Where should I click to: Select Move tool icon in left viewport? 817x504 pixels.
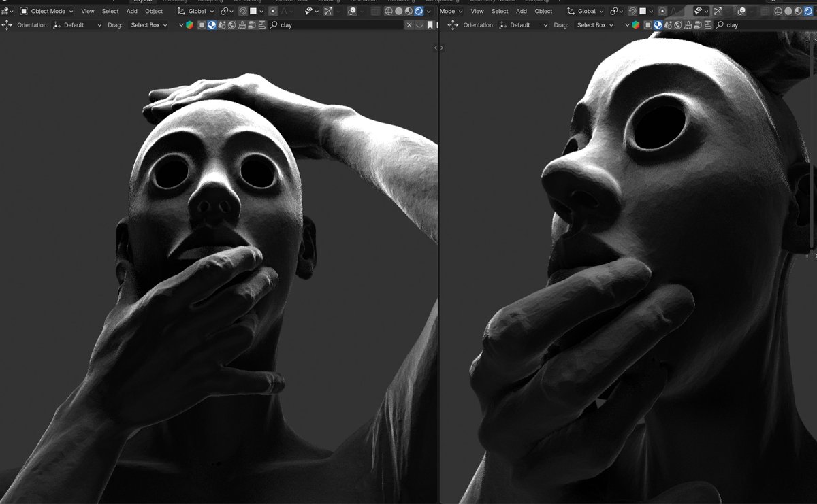7,25
